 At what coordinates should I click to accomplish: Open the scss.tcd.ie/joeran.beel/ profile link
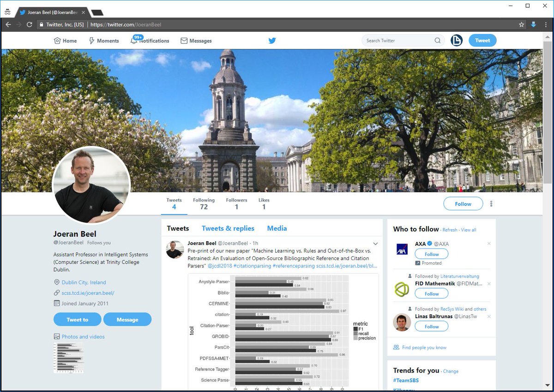88,293
